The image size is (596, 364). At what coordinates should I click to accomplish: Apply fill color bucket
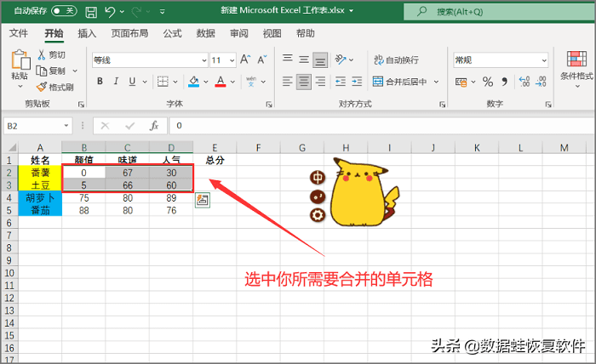pos(194,82)
